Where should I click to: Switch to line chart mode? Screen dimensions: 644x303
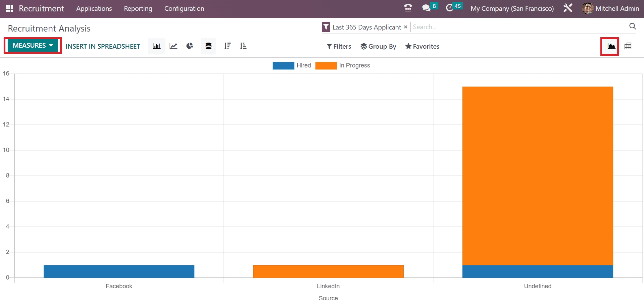[x=173, y=46]
